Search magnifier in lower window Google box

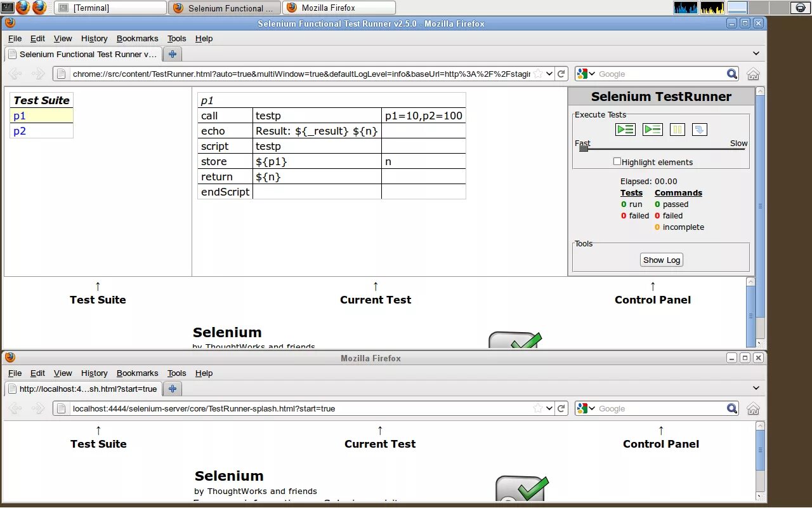(732, 408)
